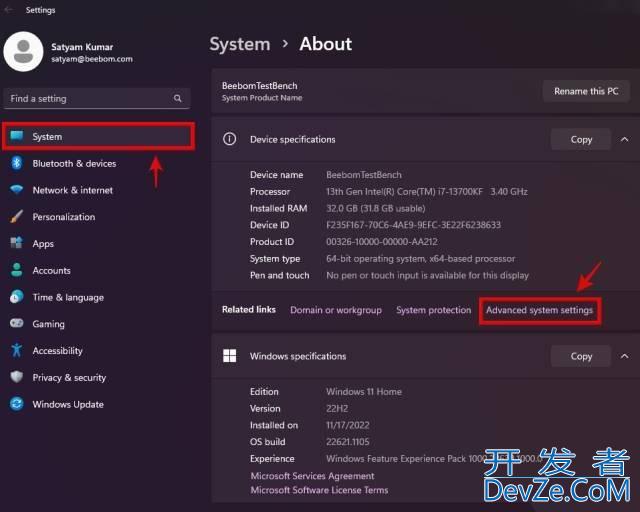Open Apps settings category
The width and height of the screenshot is (640, 512).
tap(98, 244)
